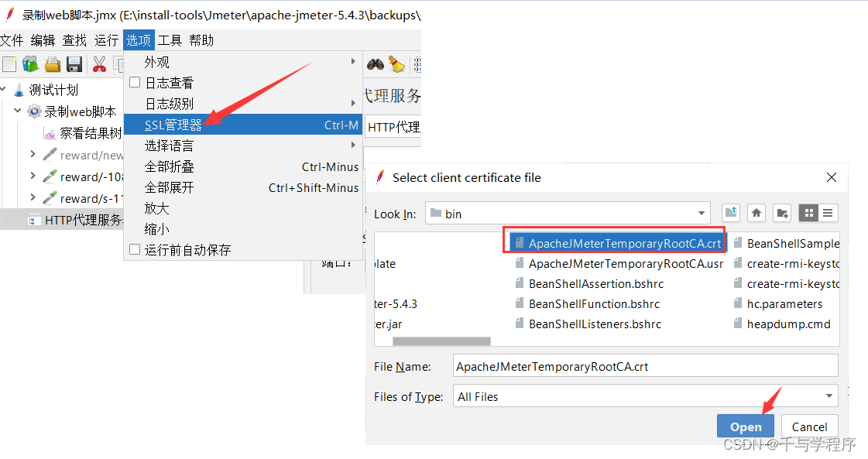Collapse the 测试计划 tree node
Screen dimensions: 868x459
[x=4, y=89]
